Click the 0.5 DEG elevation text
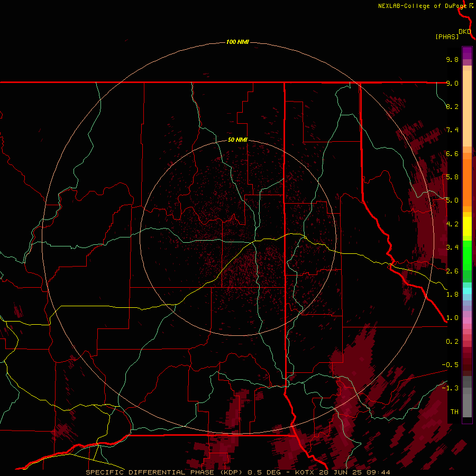The width and height of the screenshot is (476, 476). coord(265,472)
